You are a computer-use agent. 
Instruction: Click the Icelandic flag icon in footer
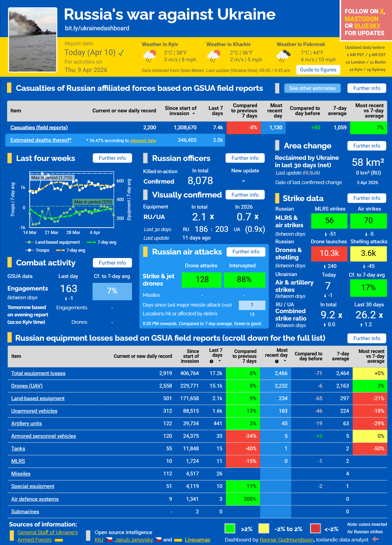click(x=375, y=539)
